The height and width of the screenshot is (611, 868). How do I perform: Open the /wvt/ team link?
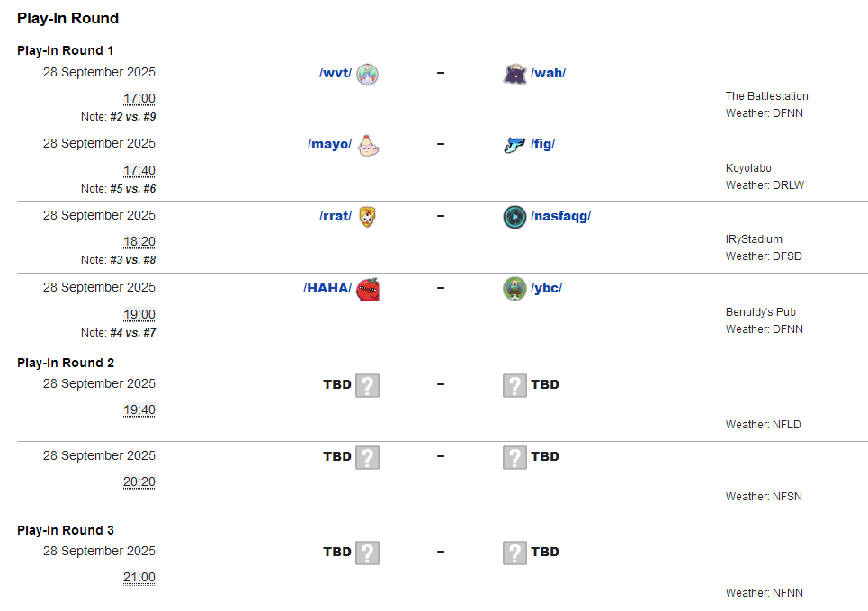(335, 73)
